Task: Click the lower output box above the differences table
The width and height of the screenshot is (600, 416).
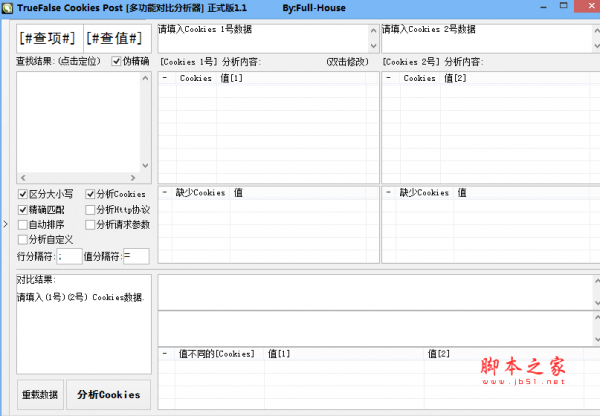Action: coord(377,329)
